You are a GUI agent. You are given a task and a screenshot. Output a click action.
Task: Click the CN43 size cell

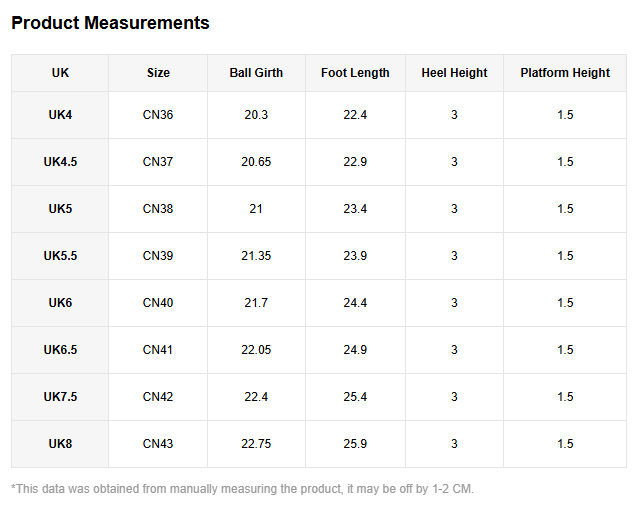click(158, 444)
